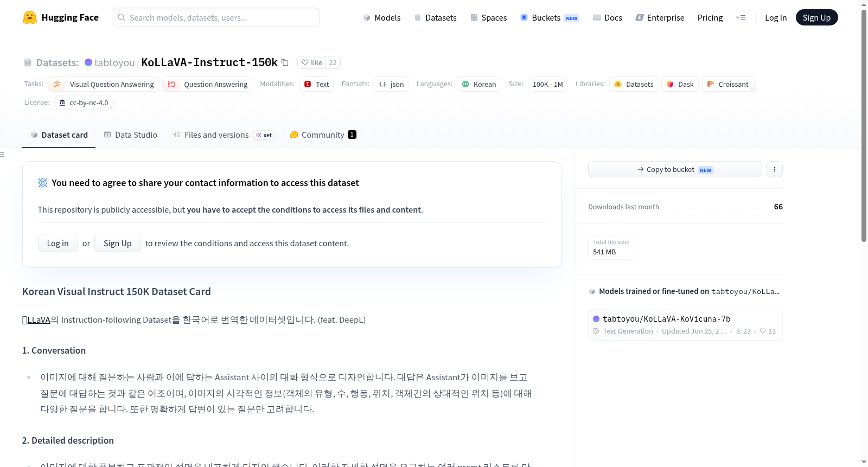This screenshot has width=868, height=467.
Task: Click the like heart icon
Action: click(x=305, y=62)
